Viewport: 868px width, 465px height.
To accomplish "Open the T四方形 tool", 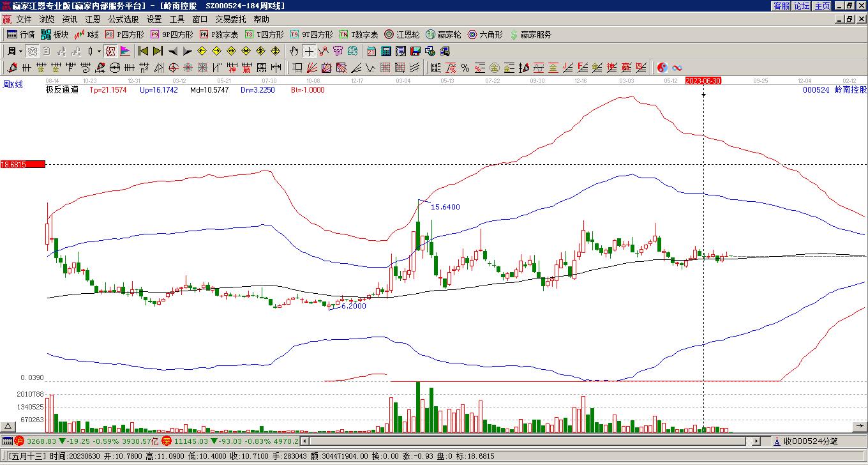I will [264, 34].
